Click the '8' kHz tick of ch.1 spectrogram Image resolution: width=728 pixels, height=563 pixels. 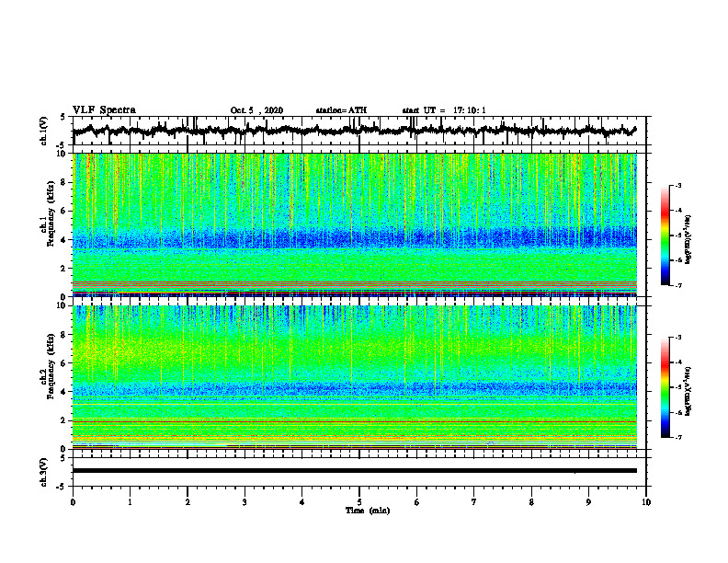[63, 182]
